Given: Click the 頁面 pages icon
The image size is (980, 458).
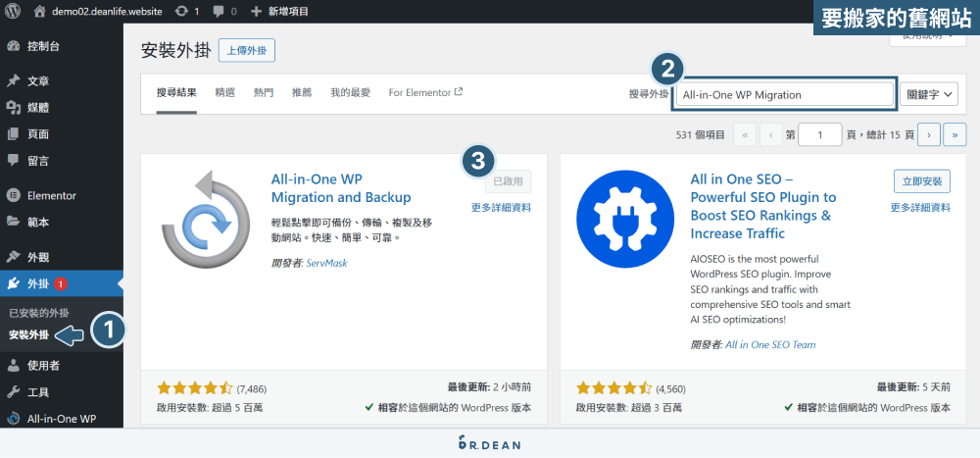Looking at the screenshot, I should pyautogui.click(x=13, y=134).
